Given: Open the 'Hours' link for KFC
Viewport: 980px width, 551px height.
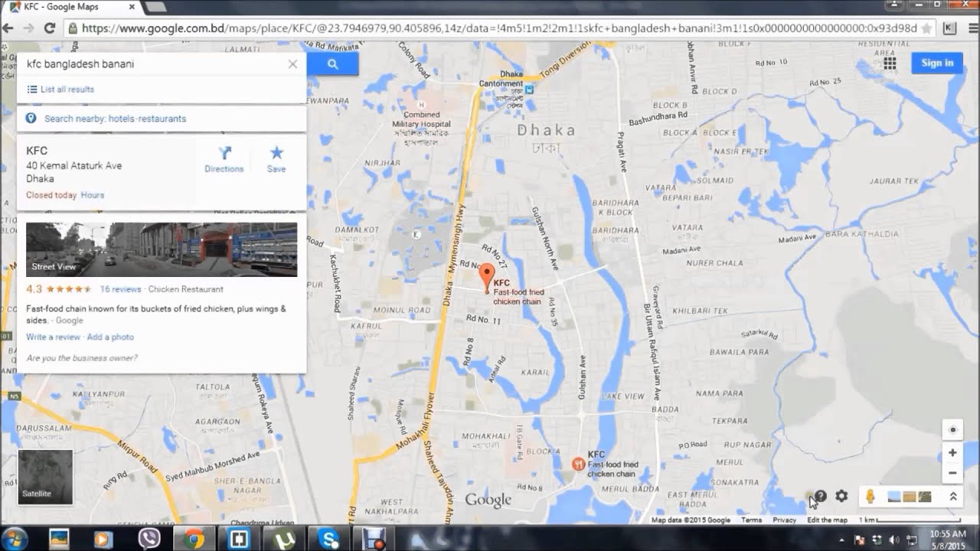Looking at the screenshot, I should coord(93,195).
